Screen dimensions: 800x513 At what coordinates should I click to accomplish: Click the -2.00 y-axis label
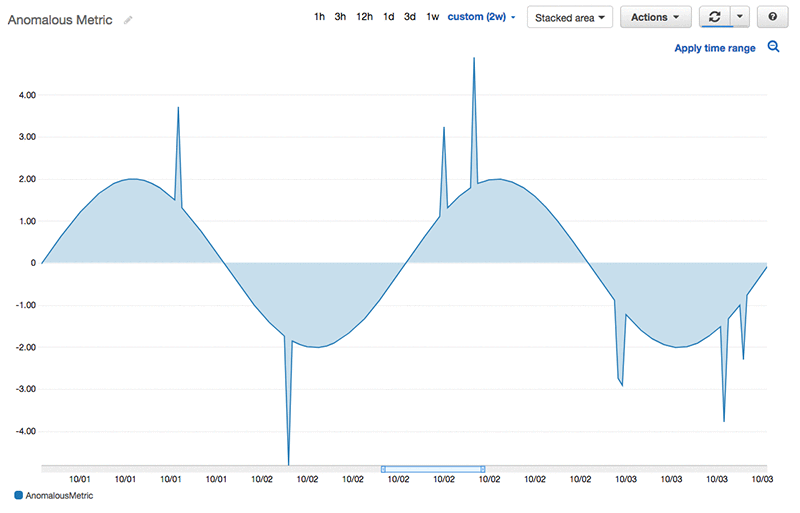(x=26, y=347)
